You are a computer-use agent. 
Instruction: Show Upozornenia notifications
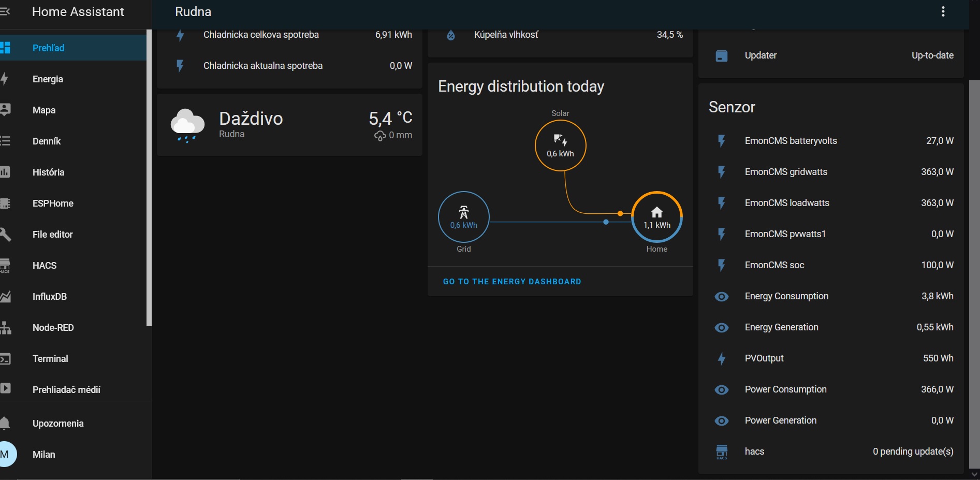coord(76,423)
